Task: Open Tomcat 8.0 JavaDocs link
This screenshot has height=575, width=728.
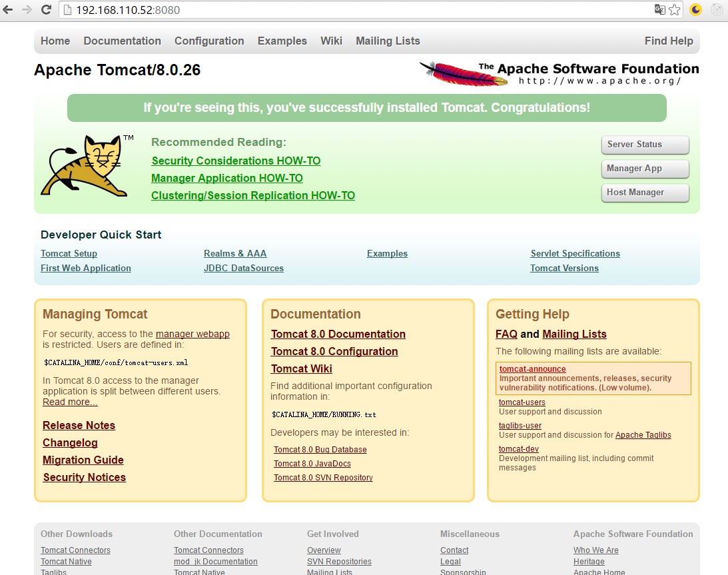Action: point(312,464)
